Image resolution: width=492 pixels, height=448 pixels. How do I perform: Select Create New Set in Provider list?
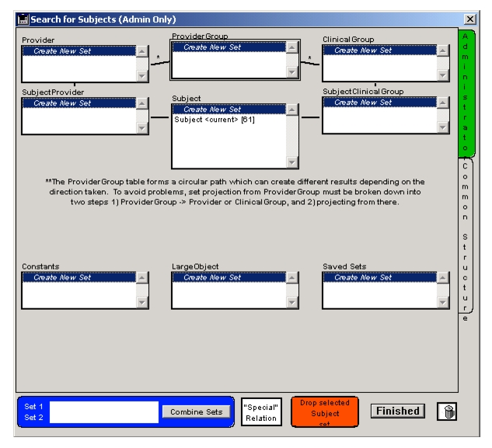click(78, 50)
